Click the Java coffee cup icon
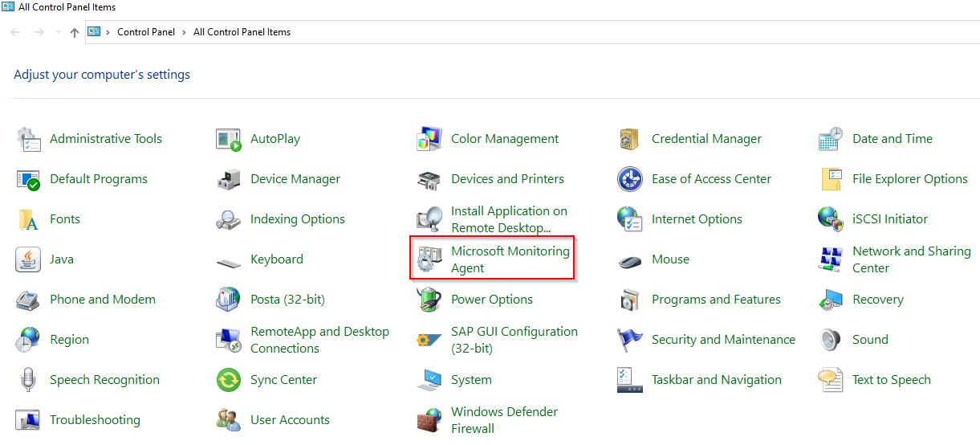980x445 pixels. coord(28,259)
